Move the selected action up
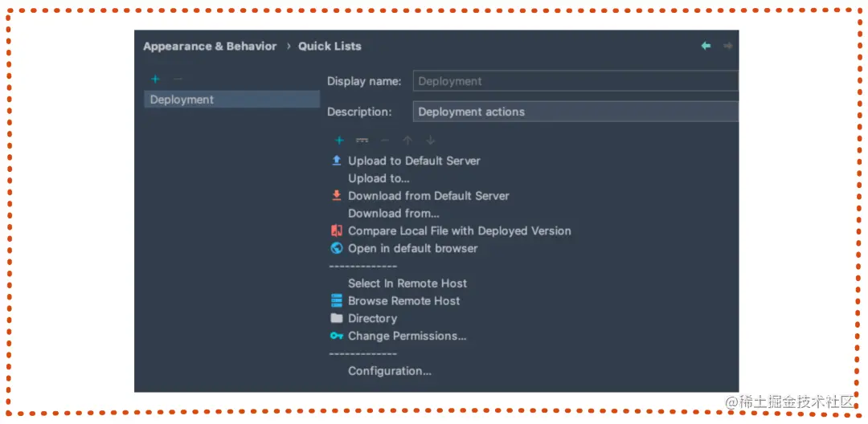 407,141
